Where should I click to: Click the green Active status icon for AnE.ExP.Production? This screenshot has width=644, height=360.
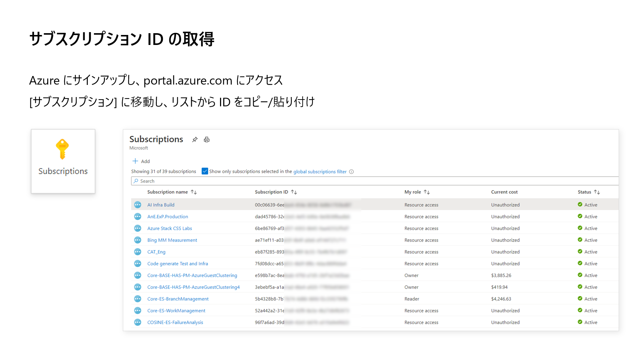(x=580, y=216)
